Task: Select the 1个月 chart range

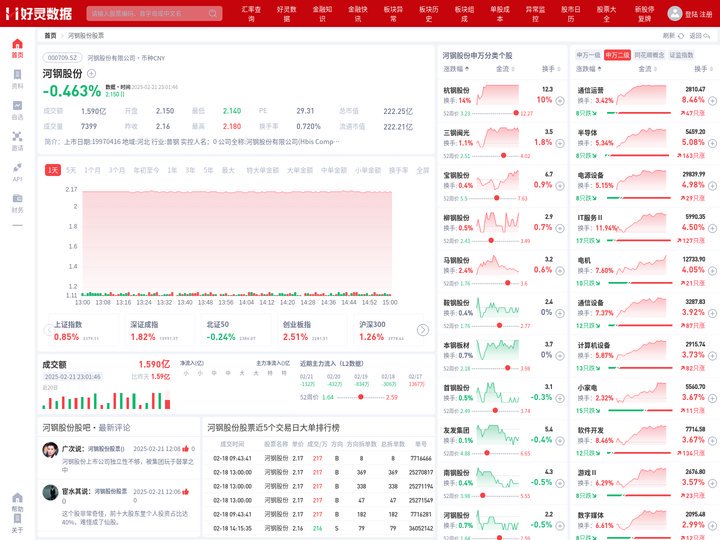Action: (92, 170)
